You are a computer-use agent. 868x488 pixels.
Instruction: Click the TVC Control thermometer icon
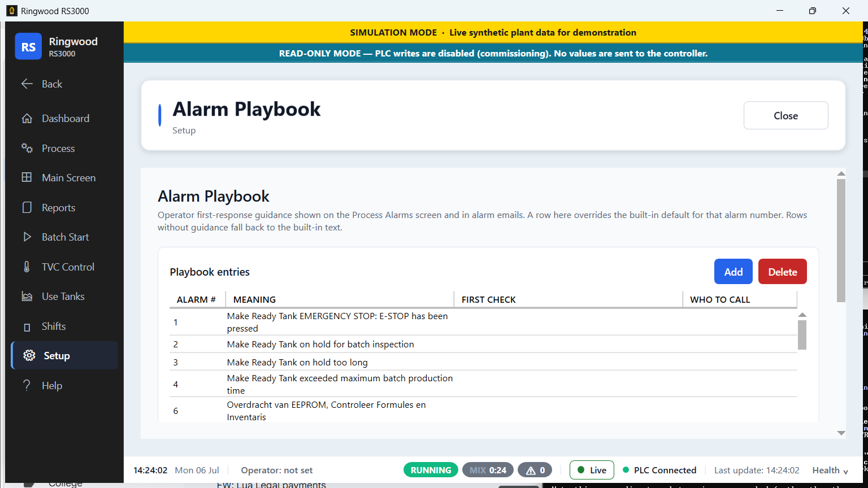point(27,267)
